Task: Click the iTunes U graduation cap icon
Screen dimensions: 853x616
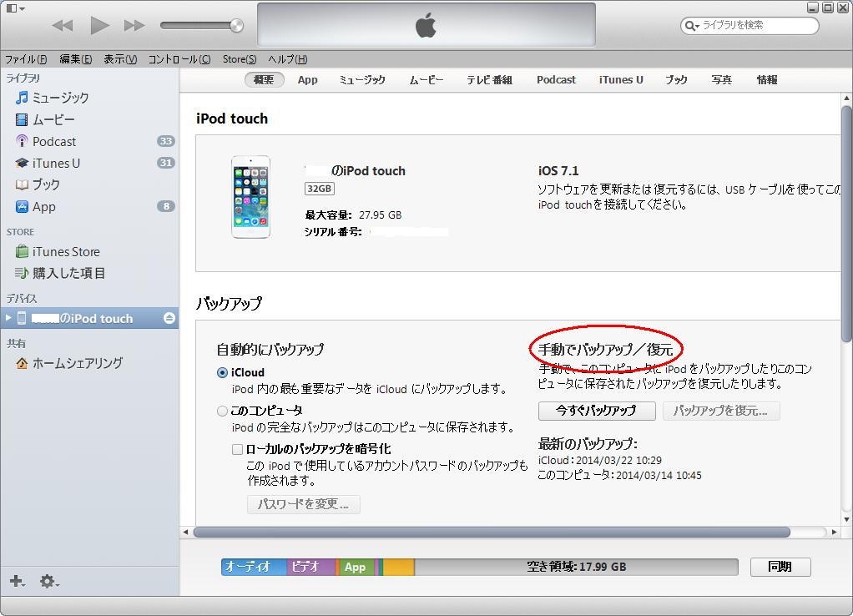Action: pyautogui.click(x=22, y=163)
